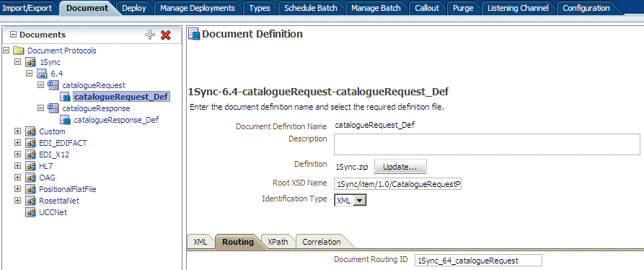Expand the EDI_X12 tree node

(x=17, y=154)
